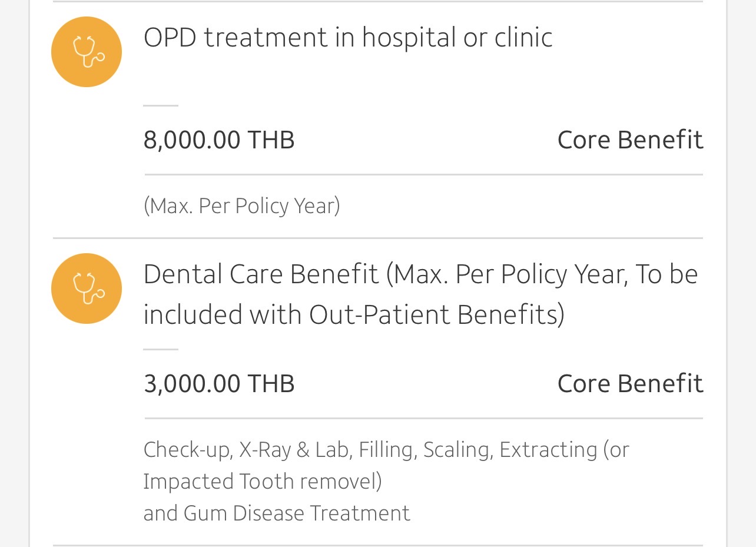The height and width of the screenshot is (547, 756).
Task: Tap the "and Gum Disease Treatment" line
Action: point(277,513)
